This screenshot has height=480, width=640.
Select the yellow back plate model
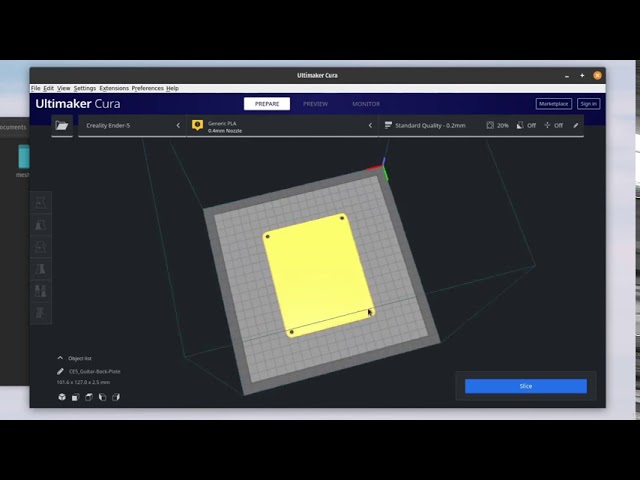318,276
